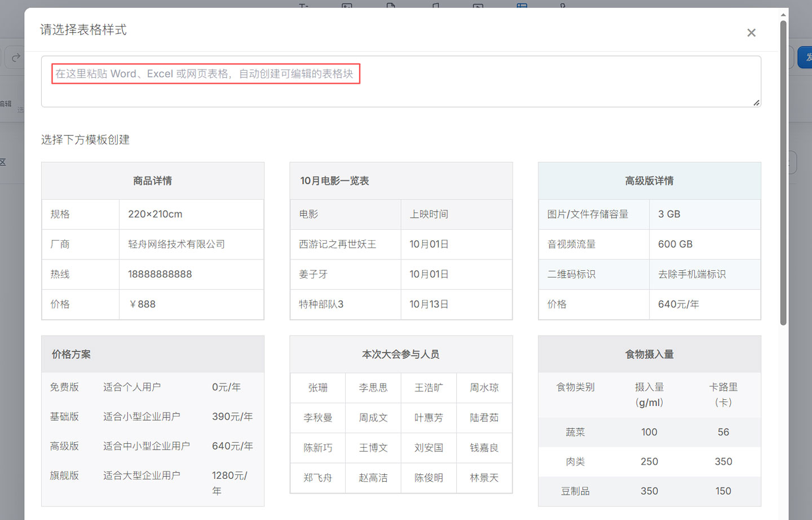Click attendee name 郑飞舟
Screen dimensions: 812x520
point(317,478)
